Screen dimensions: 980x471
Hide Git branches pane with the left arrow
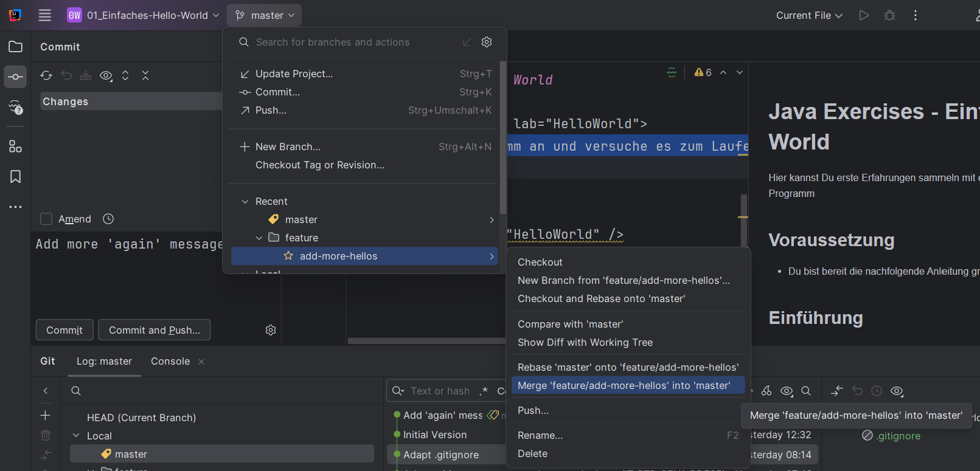tap(46, 391)
